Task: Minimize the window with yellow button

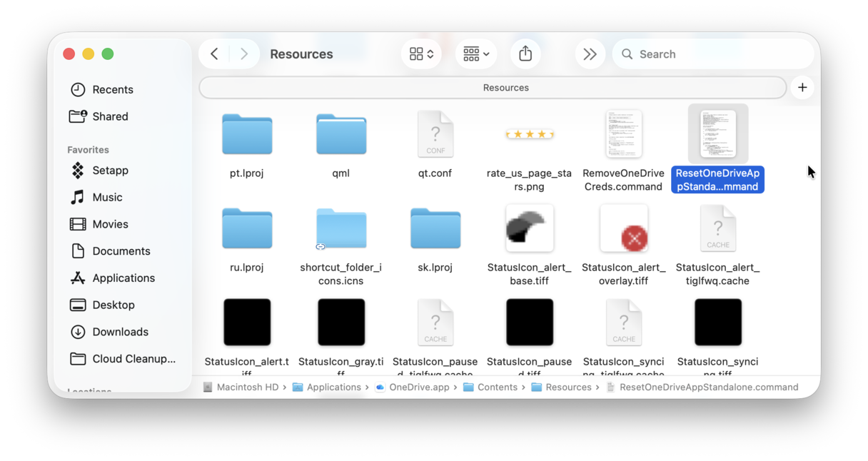Action: pyautogui.click(x=89, y=54)
